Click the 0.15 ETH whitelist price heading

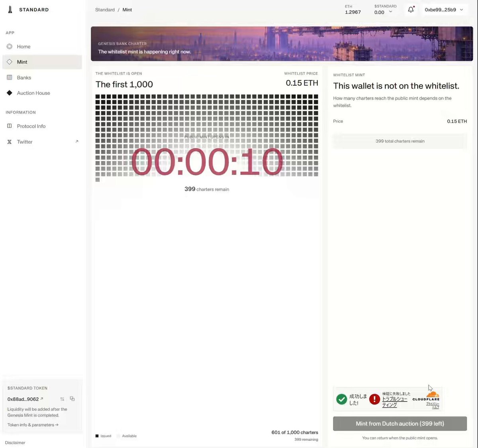click(x=302, y=83)
